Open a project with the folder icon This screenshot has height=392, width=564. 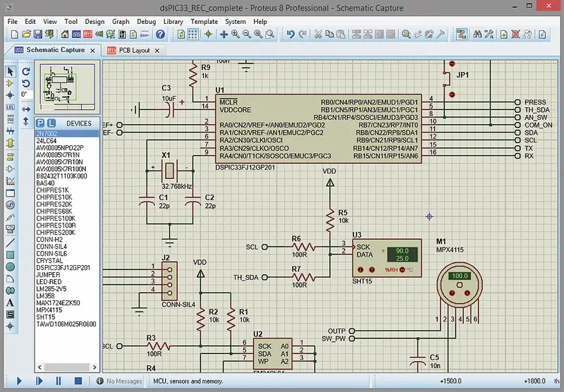tap(26, 35)
